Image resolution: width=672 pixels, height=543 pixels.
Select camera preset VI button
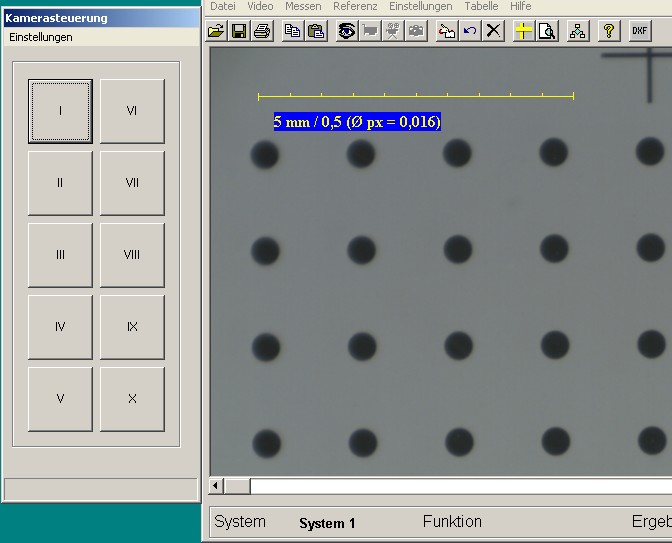pyautogui.click(x=132, y=111)
